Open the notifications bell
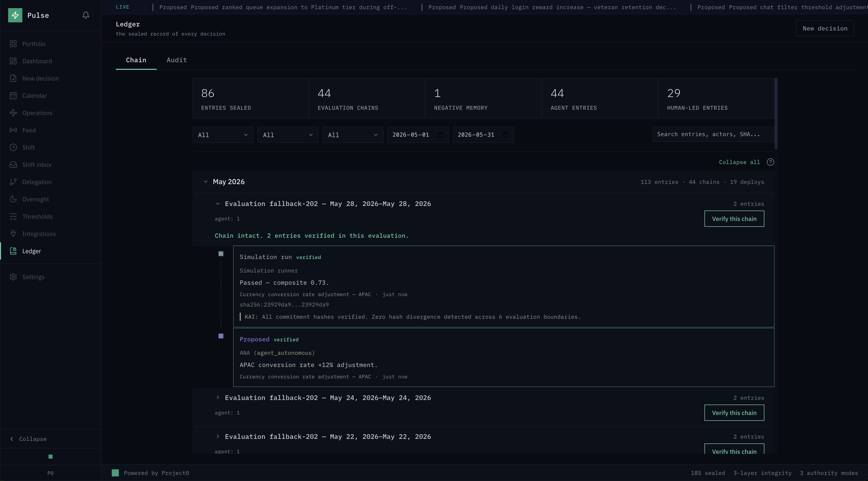The width and height of the screenshot is (868, 481). pyautogui.click(x=86, y=15)
